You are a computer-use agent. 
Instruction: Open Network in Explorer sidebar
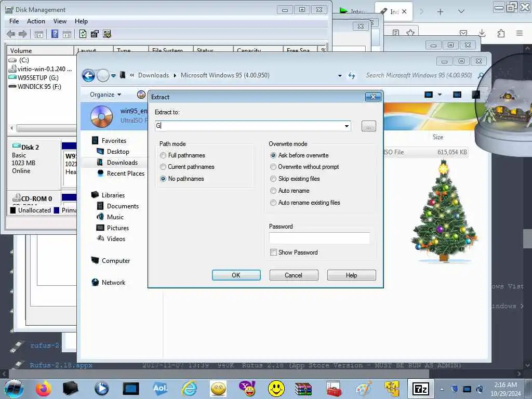point(113,283)
